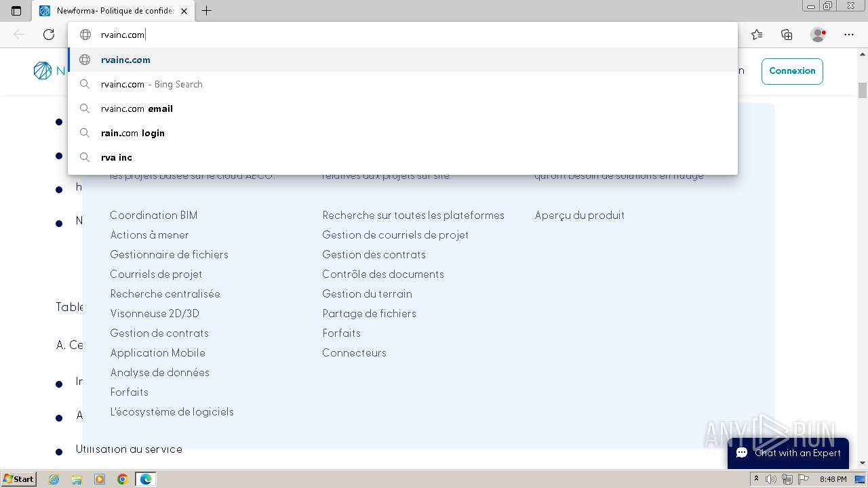Open Recherche centralisée link
The width and height of the screenshot is (868, 488).
point(165,293)
